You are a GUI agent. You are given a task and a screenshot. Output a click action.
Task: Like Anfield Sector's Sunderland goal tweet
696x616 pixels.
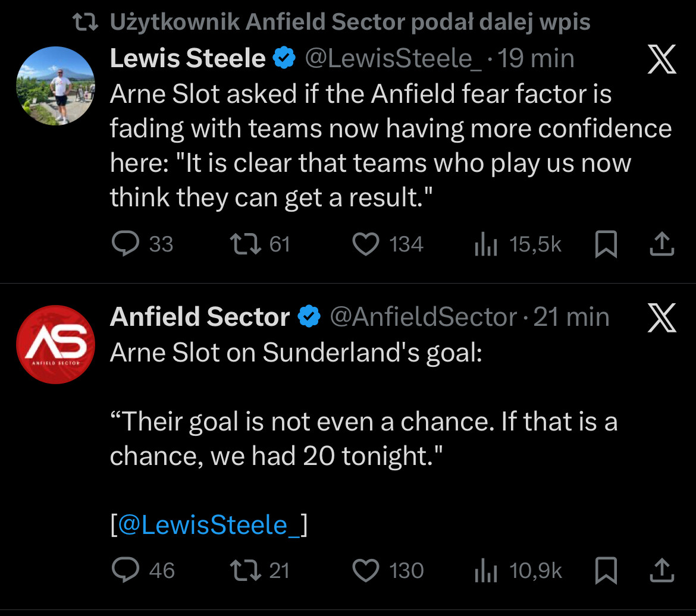(366, 570)
